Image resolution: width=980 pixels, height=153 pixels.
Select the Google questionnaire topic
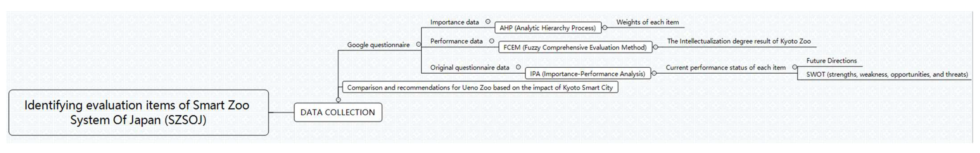click(x=378, y=45)
